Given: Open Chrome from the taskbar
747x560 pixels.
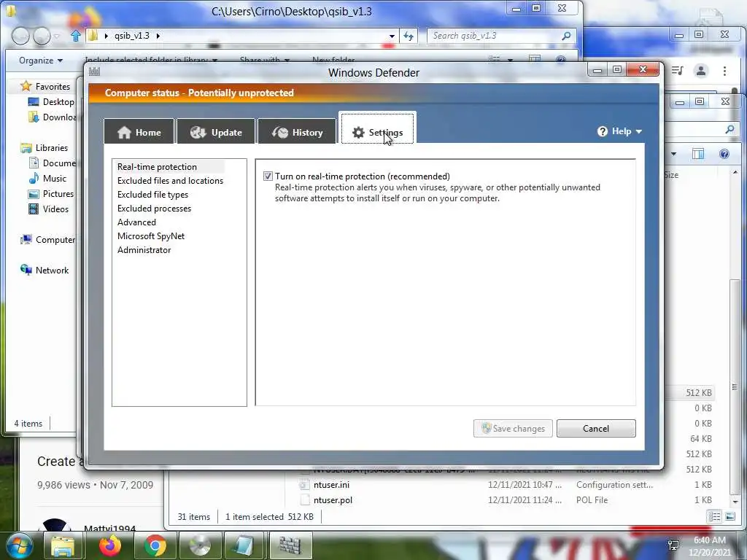Looking at the screenshot, I should click(x=155, y=545).
